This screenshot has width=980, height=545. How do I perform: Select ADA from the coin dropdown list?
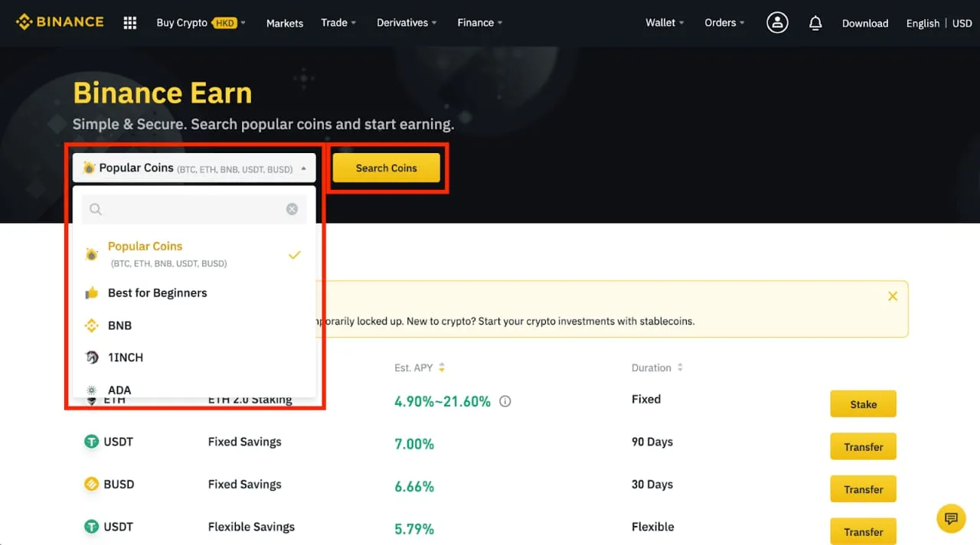tap(194, 388)
